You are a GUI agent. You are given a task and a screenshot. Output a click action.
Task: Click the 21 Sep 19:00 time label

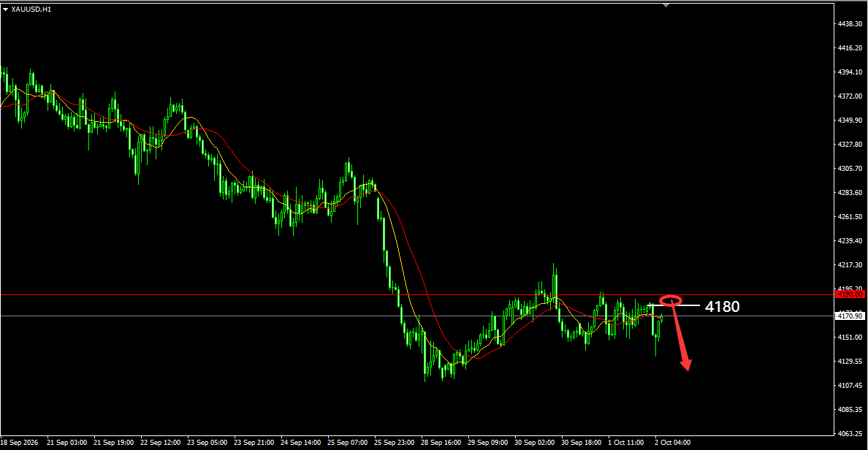tap(113, 443)
